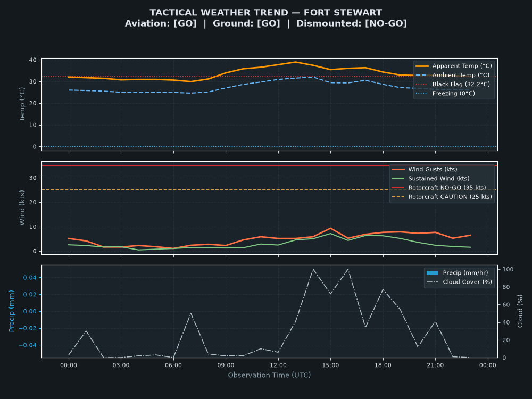Image resolution: width=532 pixels, height=399 pixels.
Task: Select the 'Apparent Temp (°C)' legend entry
Action: click(454, 66)
